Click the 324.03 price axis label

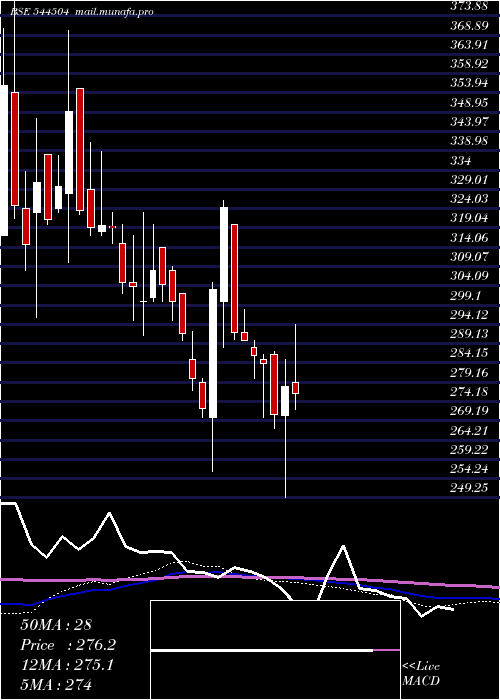469,199
